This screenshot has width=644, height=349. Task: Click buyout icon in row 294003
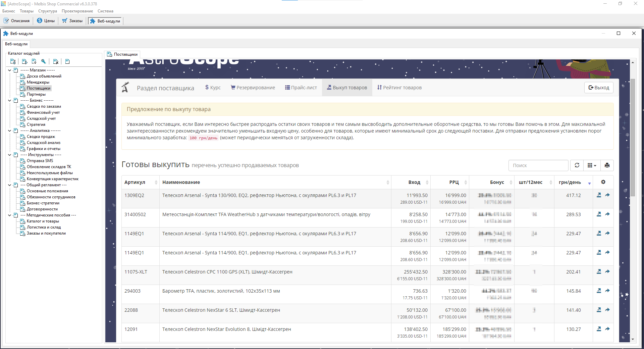tap(599, 291)
